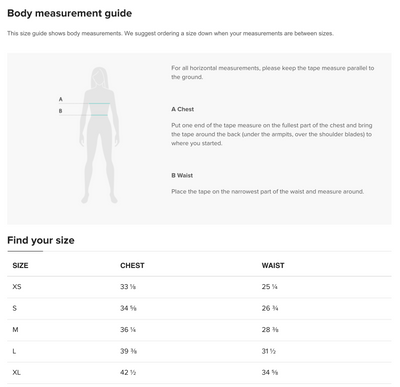Select the L size row
Viewport: 400px width, 387px height.
coord(199,351)
